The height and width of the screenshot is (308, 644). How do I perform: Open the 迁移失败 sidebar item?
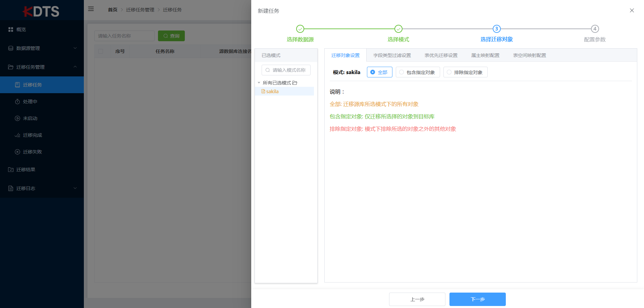pos(42,152)
